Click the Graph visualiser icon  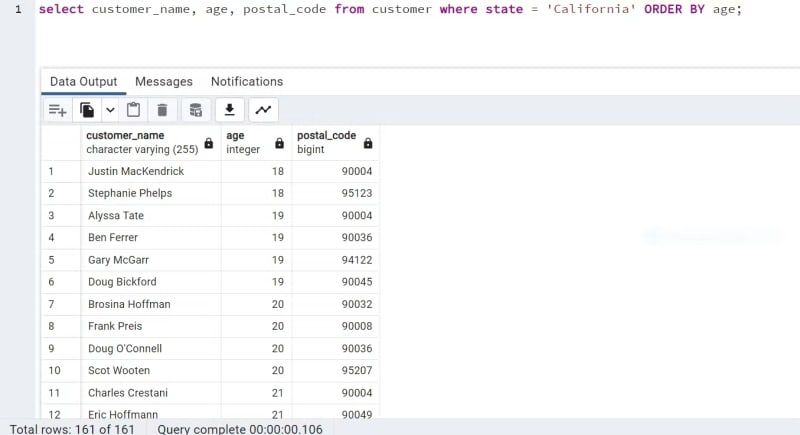tap(263, 110)
